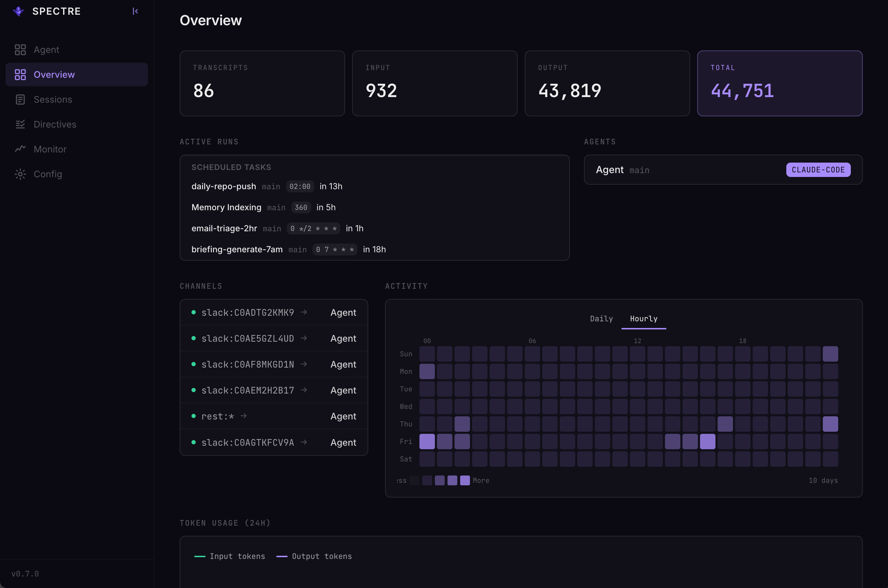Toggle Output tokens legend series
The image size is (888, 588).
(x=314, y=556)
